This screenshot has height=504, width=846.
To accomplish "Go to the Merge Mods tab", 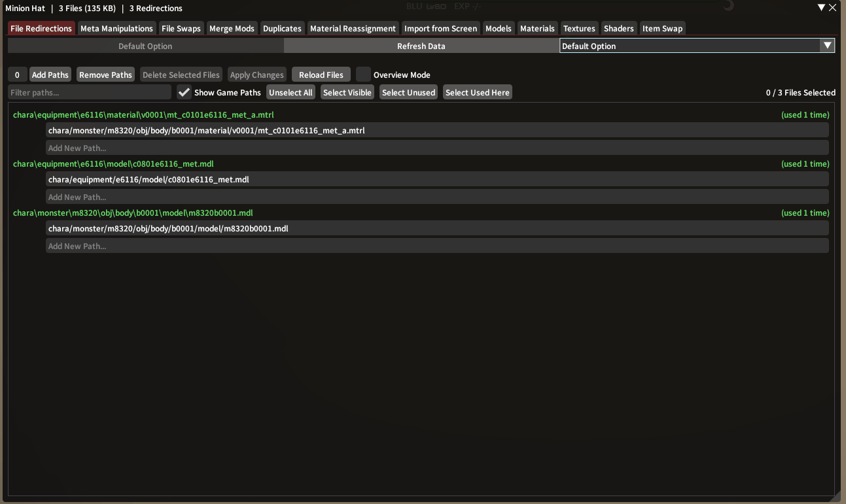I will [232, 28].
